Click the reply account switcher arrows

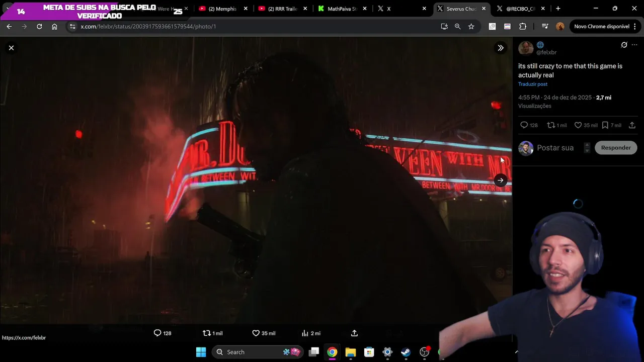(x=587, y=148)
